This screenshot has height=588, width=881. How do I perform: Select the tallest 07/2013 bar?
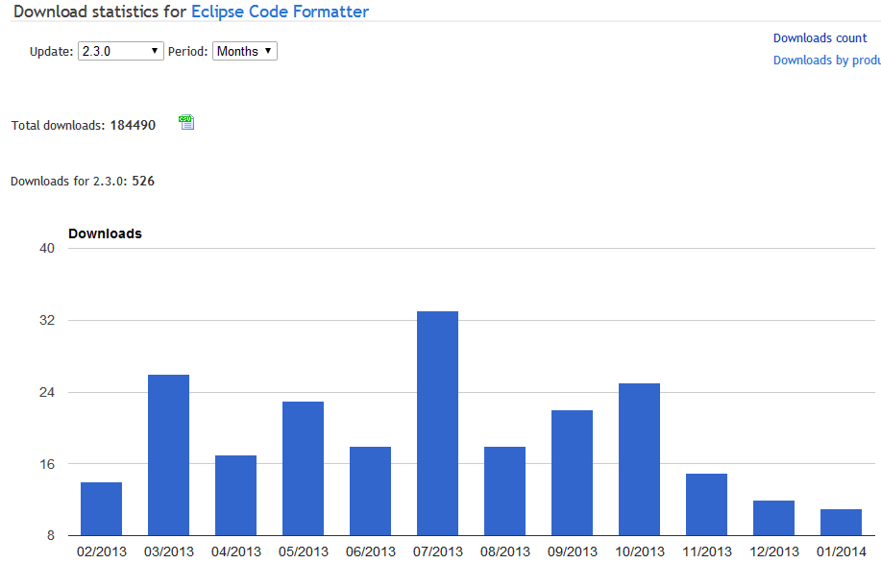point(438,424)
